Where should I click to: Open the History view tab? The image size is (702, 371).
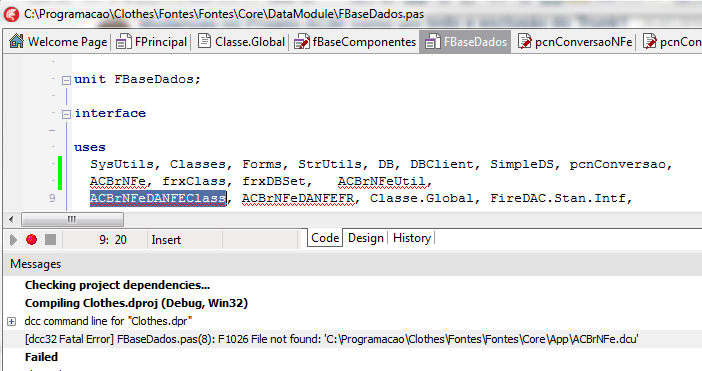click(x=412, y=238)
